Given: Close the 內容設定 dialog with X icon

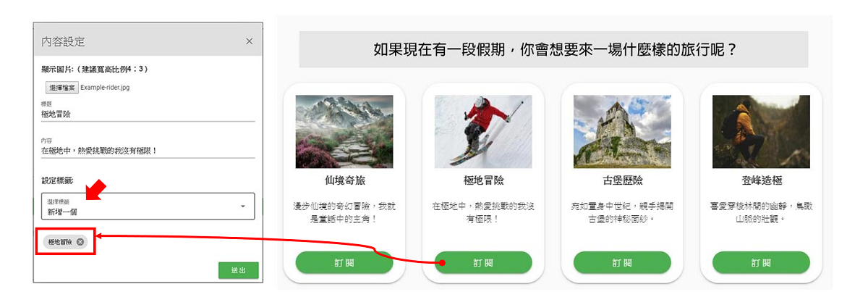Looking at the screenshot, I should pyautogui.click(x=249, y=41).
